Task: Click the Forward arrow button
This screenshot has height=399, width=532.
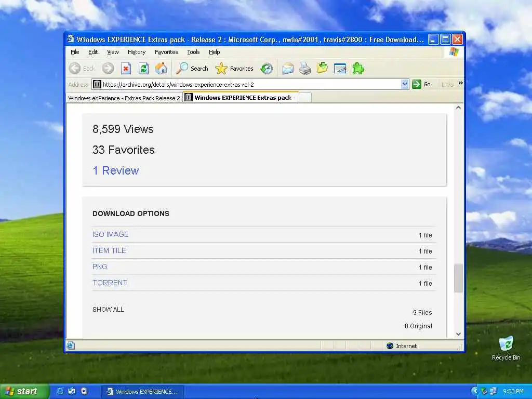Action: pos(108,69)
